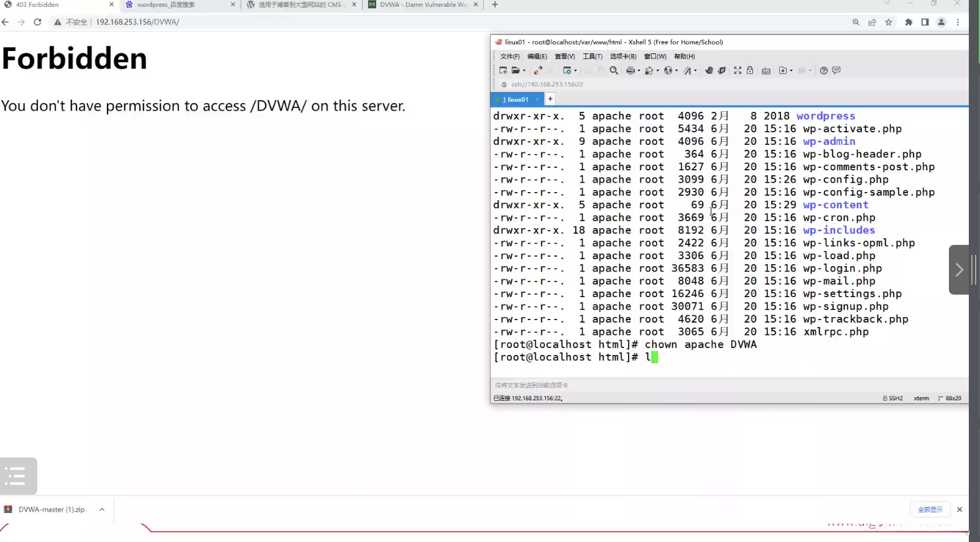Viewport: 980px width, 542px height.
Task: Open the 选项卡(B) menu in Xshell
Action: [x=623, y=57]
